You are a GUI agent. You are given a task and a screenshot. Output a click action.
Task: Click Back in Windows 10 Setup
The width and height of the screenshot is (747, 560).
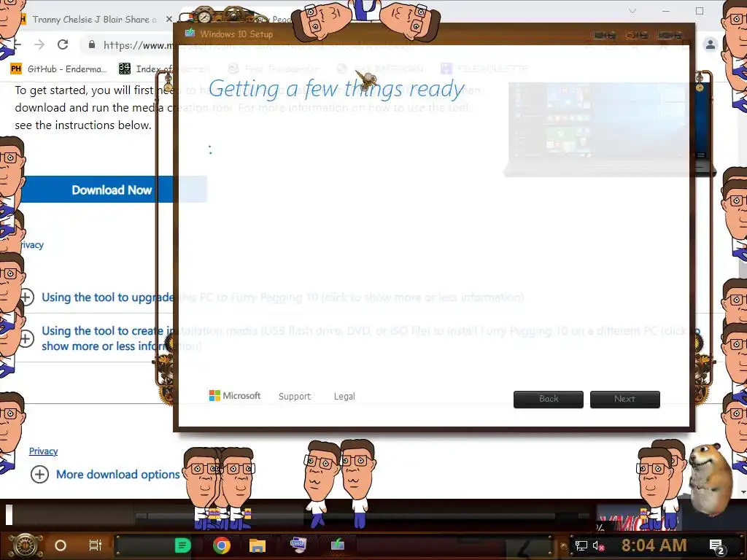(549, 399)
